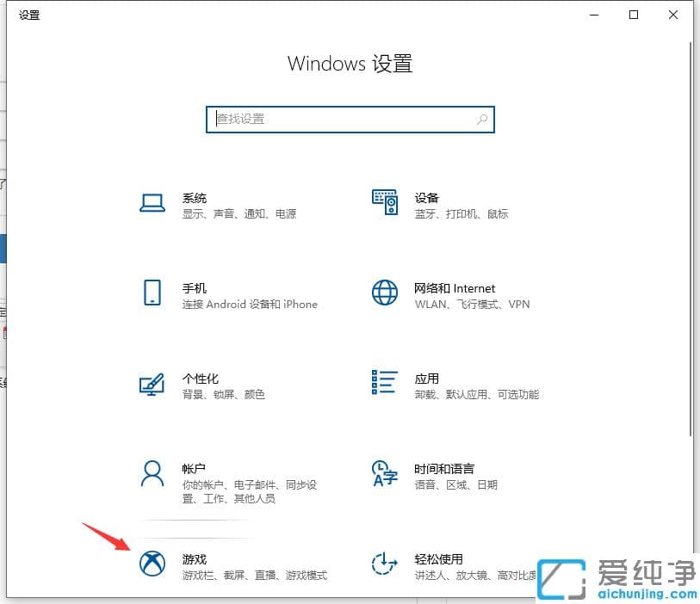Click text 你的帐户、电子邮件、同步设置
Viewport: 700px width, 604px height.
point(249,491)
